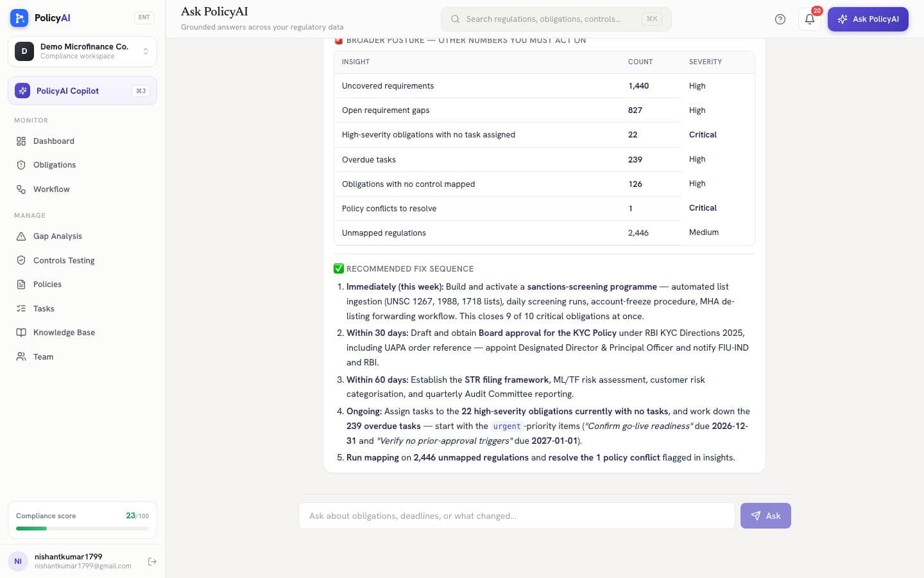The image size is (924, 578).
Task: Click Board approval for the KYC Policy text
Action: (547, 333)
